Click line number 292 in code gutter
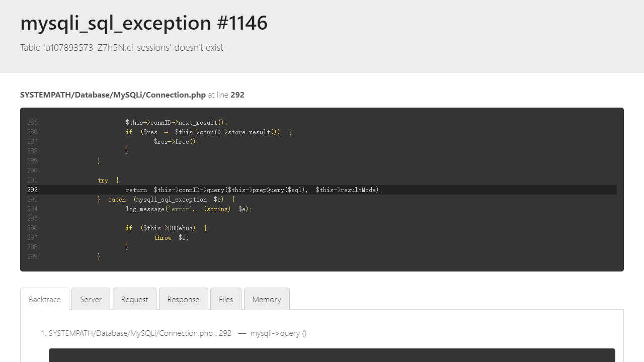Image resolution: width=644 pixels, height=362 pixels. click(x=32, y=190)
